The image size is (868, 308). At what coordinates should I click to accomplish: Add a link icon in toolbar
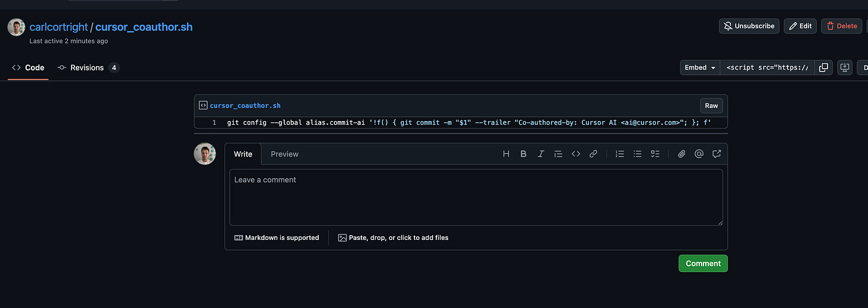593,154
